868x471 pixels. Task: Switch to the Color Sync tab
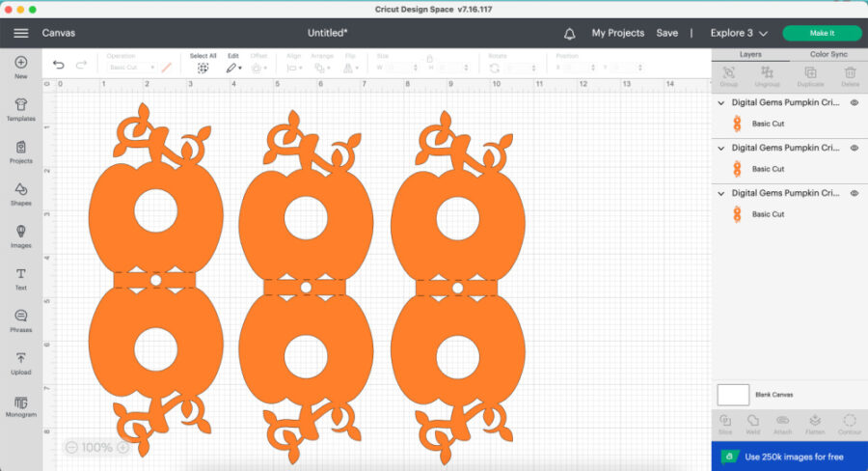pyautogui.click(x=828, y=54)
